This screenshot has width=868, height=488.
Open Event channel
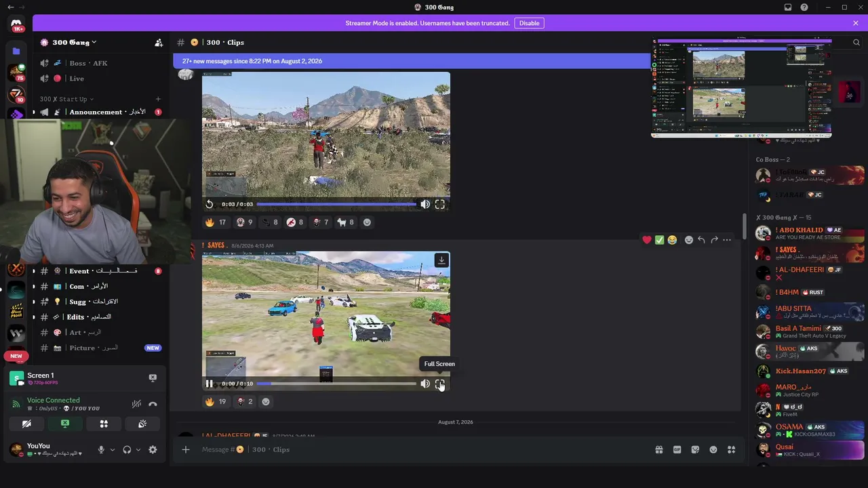coord(100,271)
